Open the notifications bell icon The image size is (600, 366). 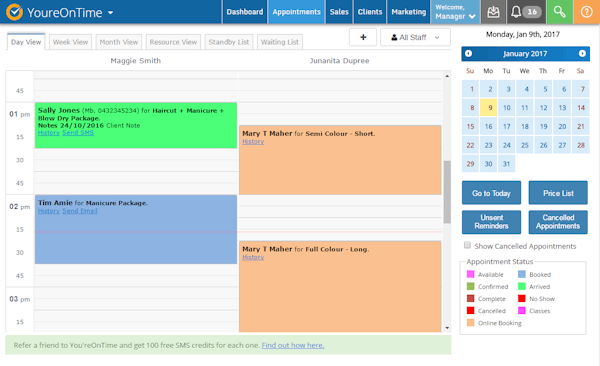[x=515, y=12]
